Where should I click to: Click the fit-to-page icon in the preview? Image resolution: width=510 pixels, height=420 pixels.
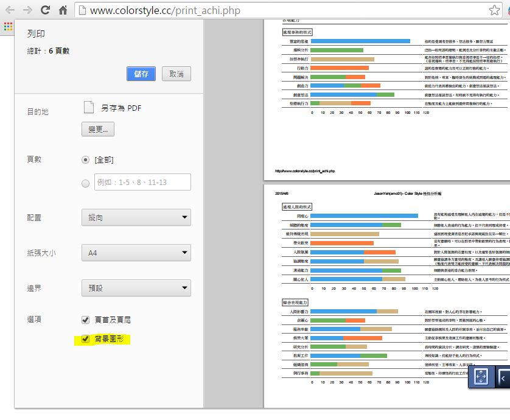[481, 377]
